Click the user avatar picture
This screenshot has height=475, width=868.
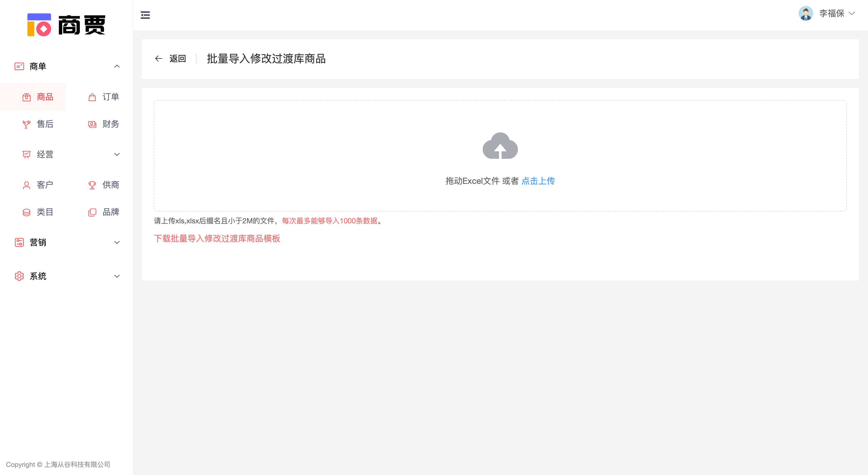tap(806, 14)
